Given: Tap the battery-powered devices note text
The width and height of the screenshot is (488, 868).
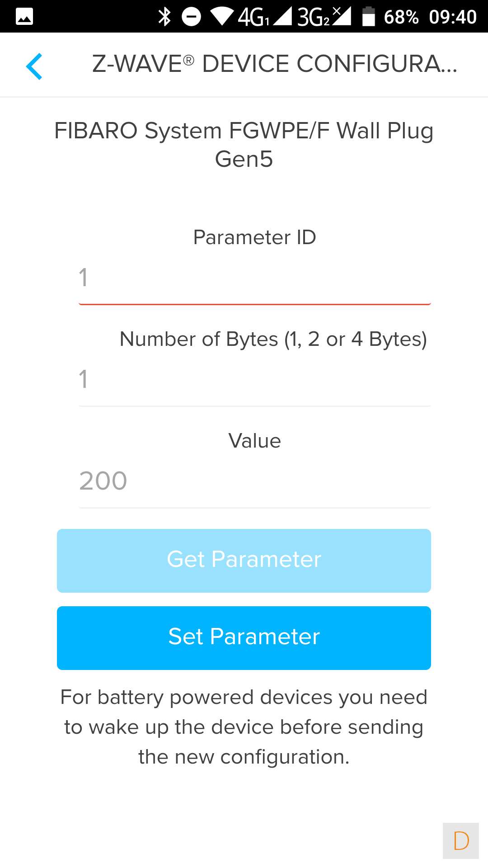Looking at the screenshot, I should pos(244,727).
